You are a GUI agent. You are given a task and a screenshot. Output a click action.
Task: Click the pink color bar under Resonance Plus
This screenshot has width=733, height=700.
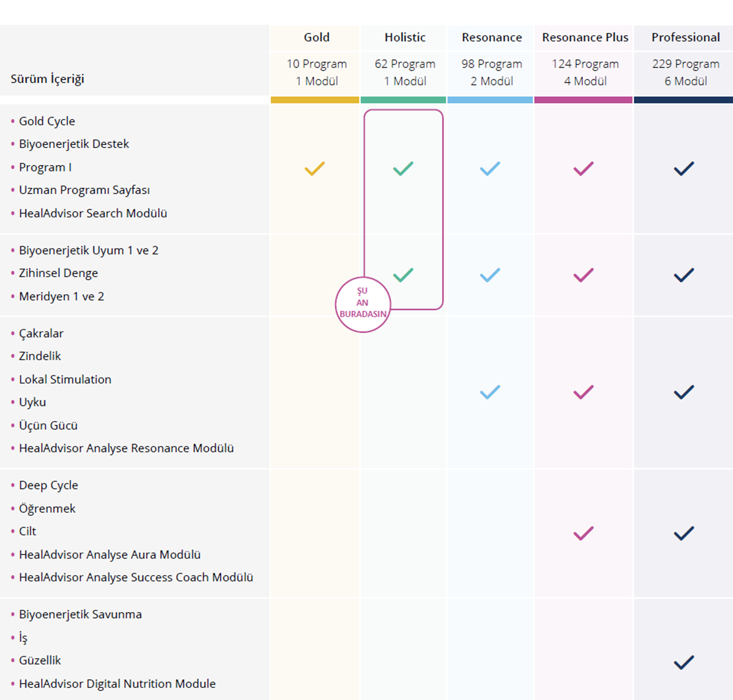583,100
